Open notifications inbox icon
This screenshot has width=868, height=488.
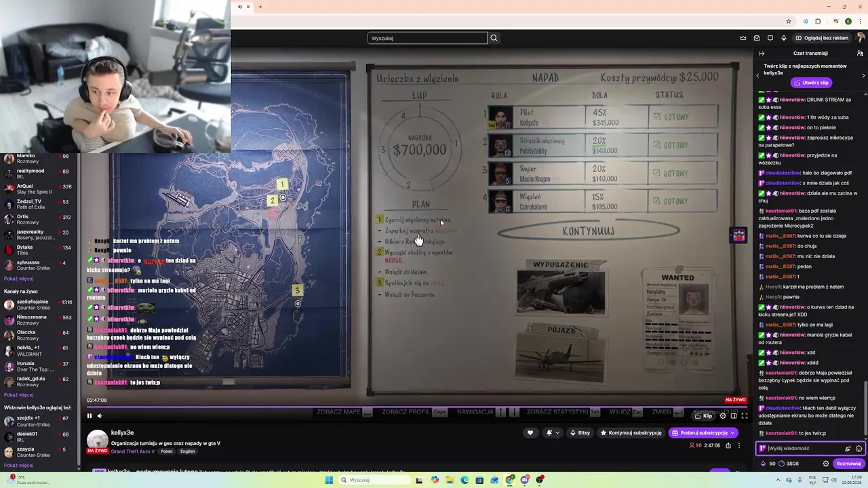(757, 38)
